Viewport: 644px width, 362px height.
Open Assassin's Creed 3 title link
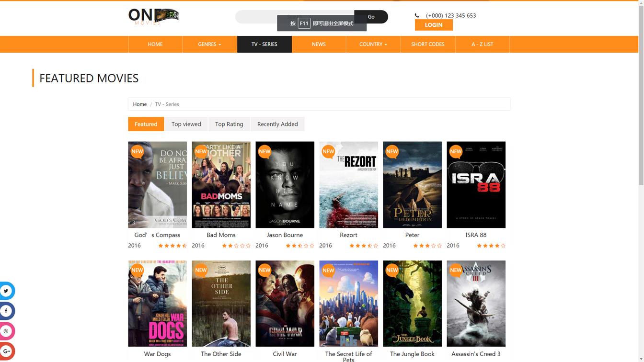(x=476, y=354)
